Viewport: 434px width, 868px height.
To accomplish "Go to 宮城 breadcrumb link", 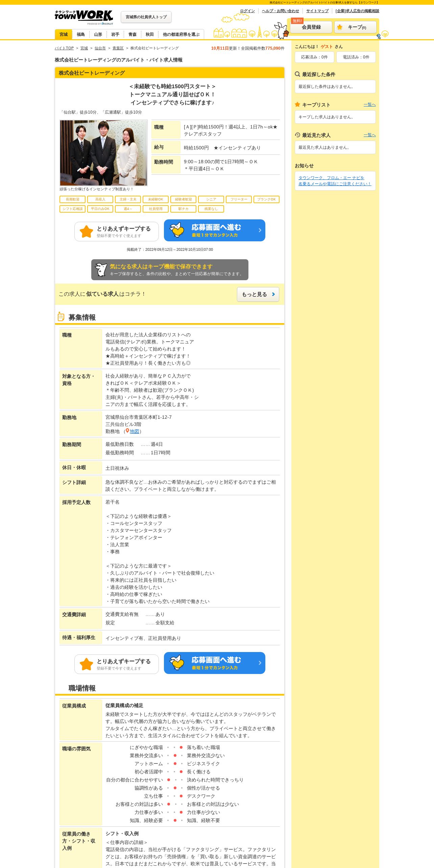I will [84, 48].
